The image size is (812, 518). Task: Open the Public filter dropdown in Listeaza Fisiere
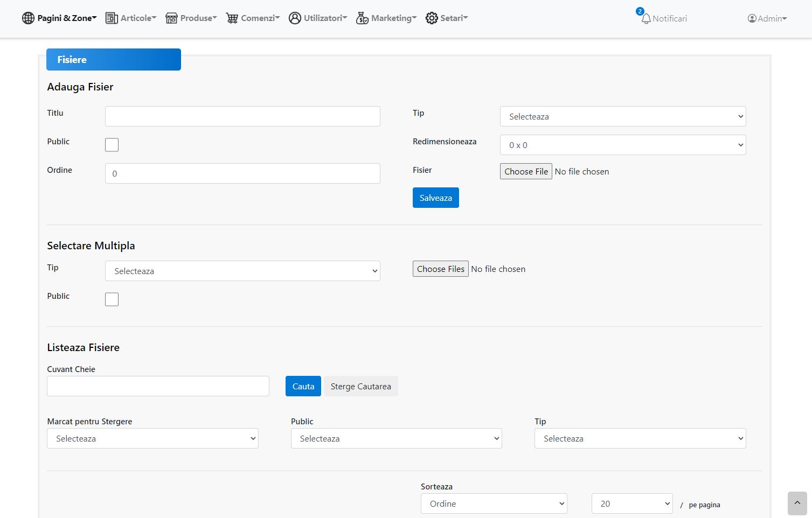(x=397, y=438)
